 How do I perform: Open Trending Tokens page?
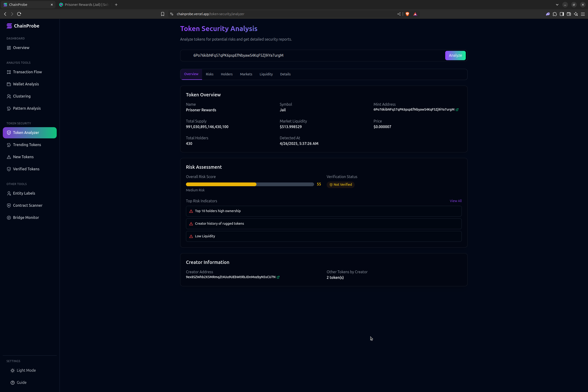pos(29,145)
